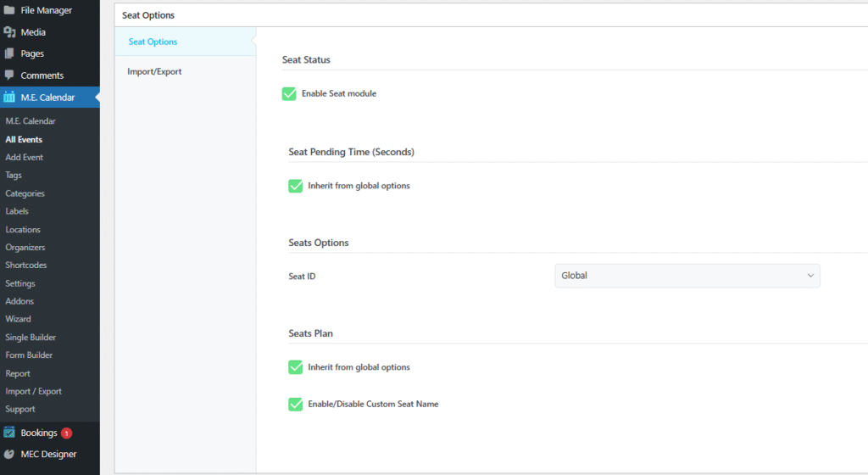Click the Media icon in sidebar
868x475 pixels.
click(x=9, y=32)
